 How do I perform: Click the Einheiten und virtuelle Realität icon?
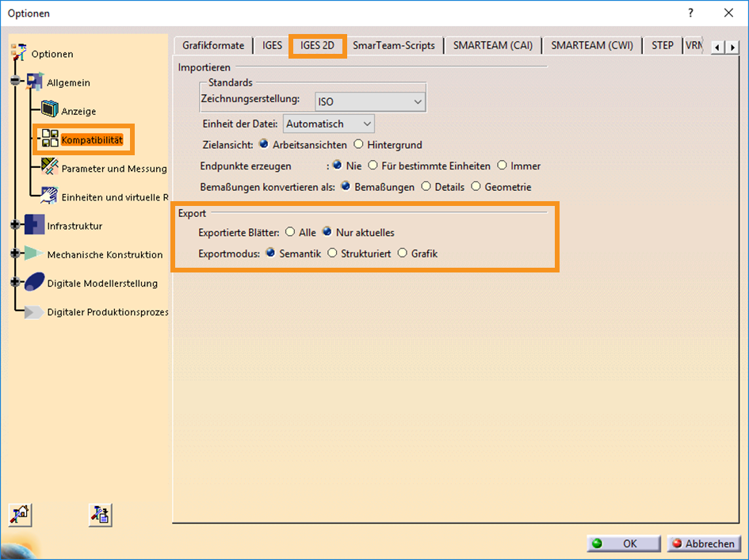pyautogui.click(x=50, y=196)
